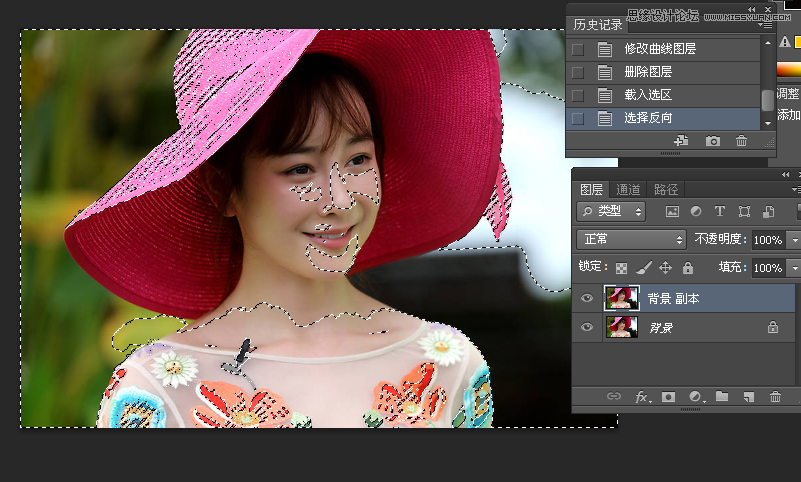Open the layer filter 类型 dropdown
801x482 pixels.
611,211
